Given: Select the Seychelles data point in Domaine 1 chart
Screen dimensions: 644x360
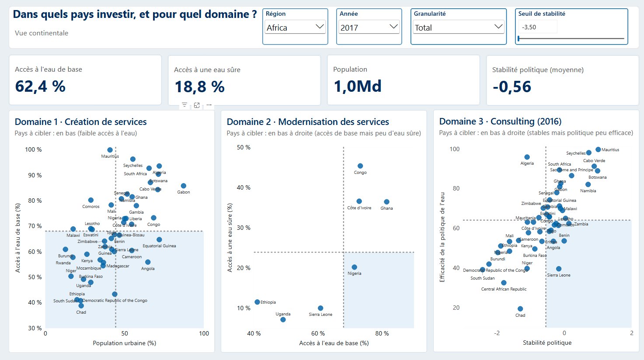Looking at the screenshot, I should [133, 159].
